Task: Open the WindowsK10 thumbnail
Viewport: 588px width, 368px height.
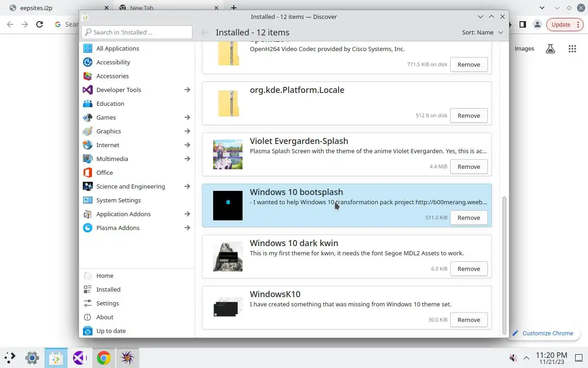Action: click(x=228, y=308)
